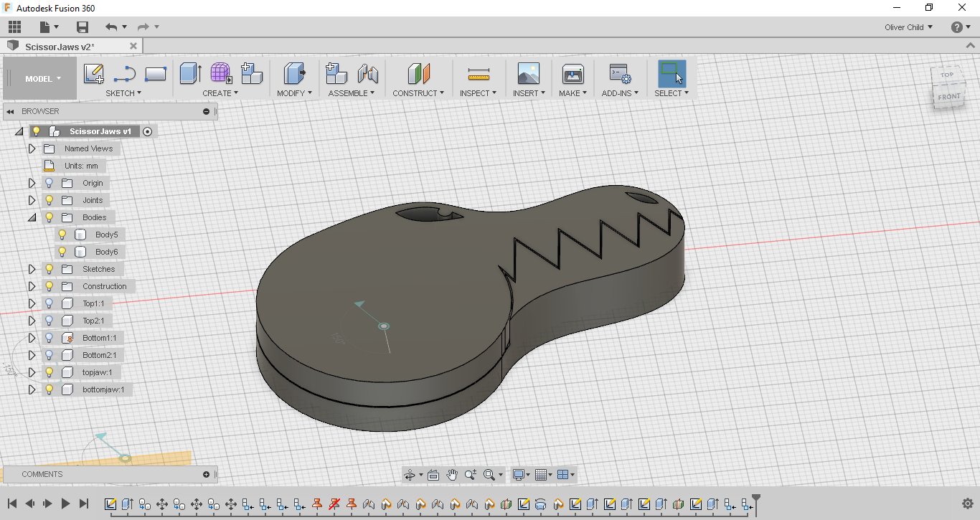This screenshot has height=520, width=980.
Task: Click the Redo arrow icon
Action: pos(143,27)
